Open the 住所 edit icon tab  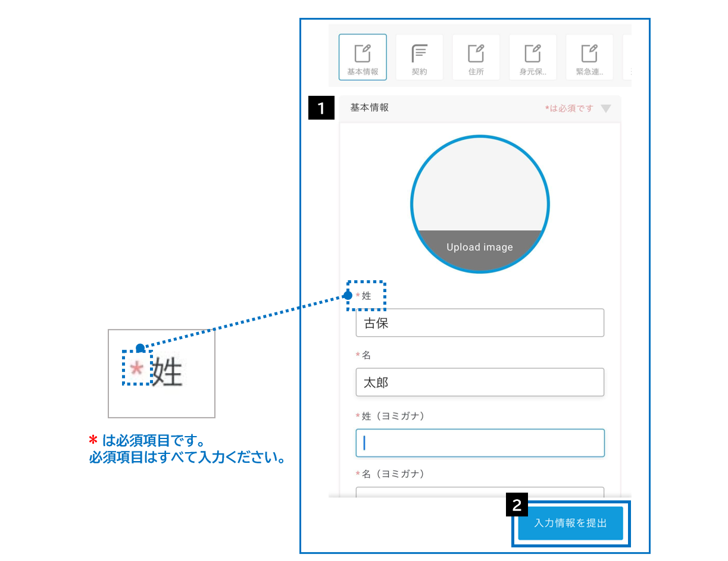[x=476, y=57]
